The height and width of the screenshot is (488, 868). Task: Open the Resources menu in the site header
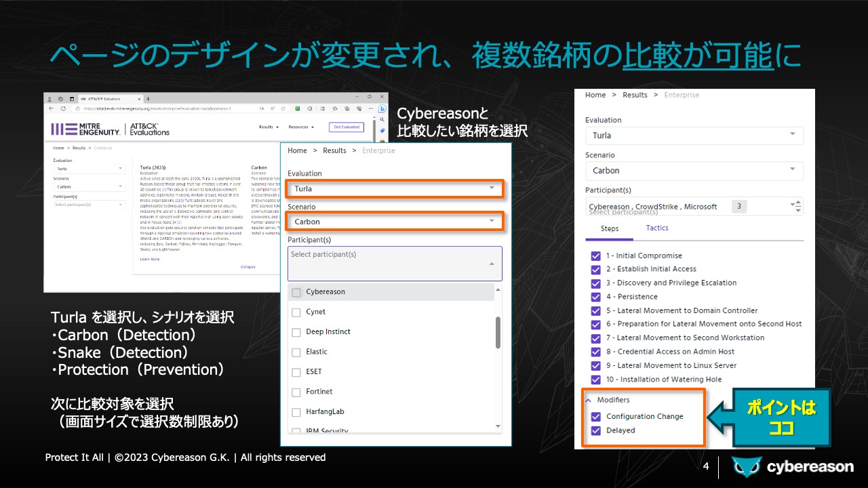coord(301,127)
